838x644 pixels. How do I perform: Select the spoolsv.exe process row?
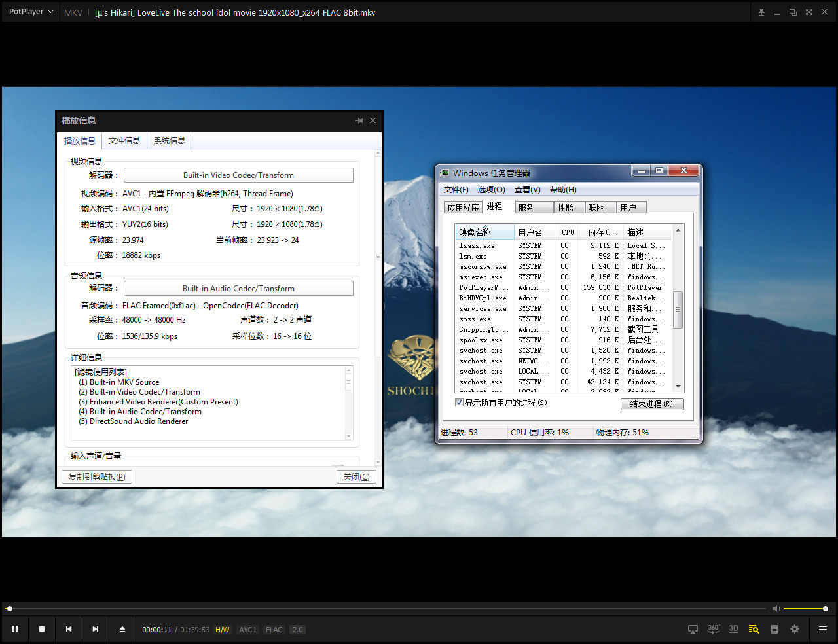tap(564, 340)
